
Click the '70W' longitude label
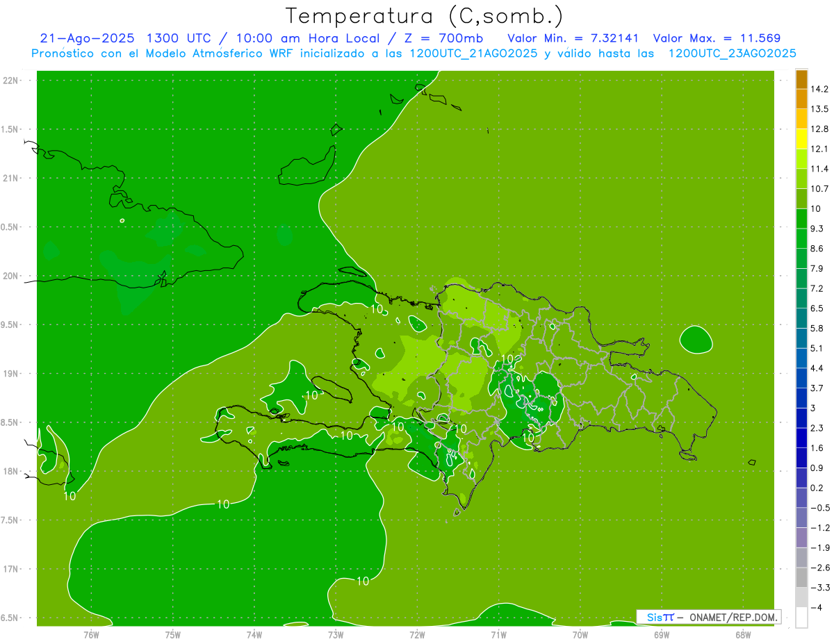tap(580, 634)
